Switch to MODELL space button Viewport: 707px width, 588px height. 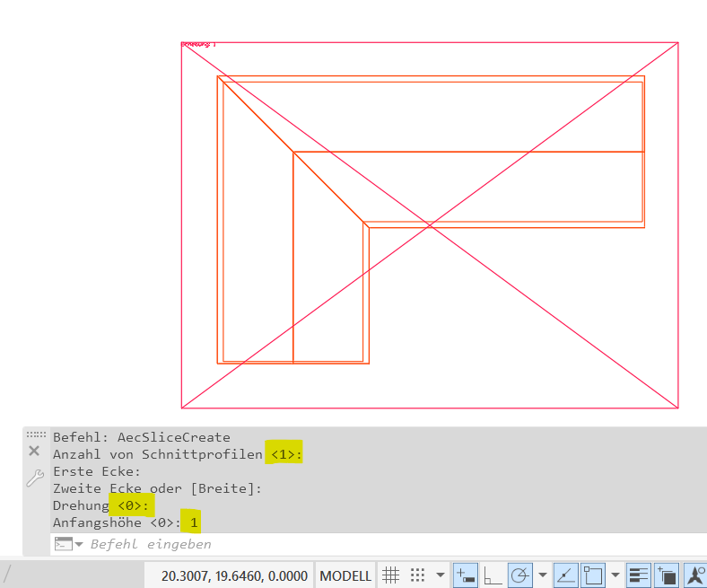pos(345,575)
